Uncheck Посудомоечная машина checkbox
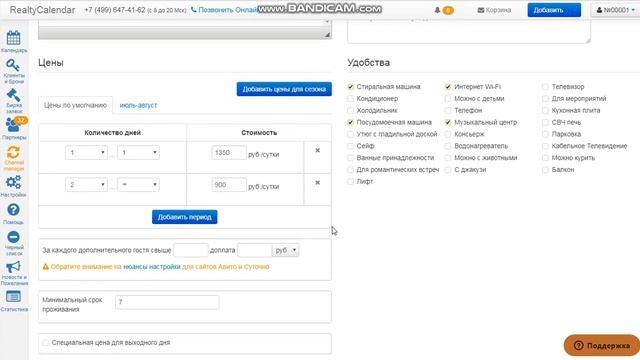Image resolution: width=640 pixels, height=360 pixels. [351, 122]
